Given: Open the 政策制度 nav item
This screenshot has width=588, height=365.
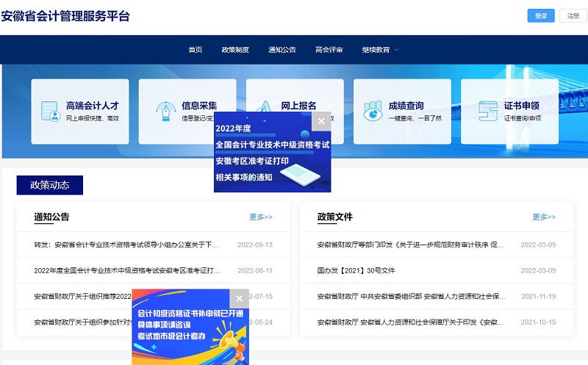Looking at the screenshot, I should (235, 50).
